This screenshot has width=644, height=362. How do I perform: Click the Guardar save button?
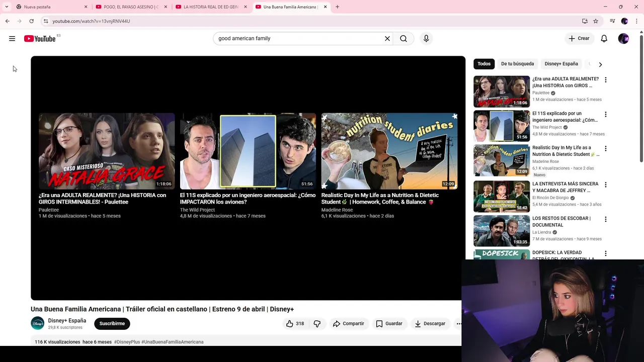pos(389,324)
